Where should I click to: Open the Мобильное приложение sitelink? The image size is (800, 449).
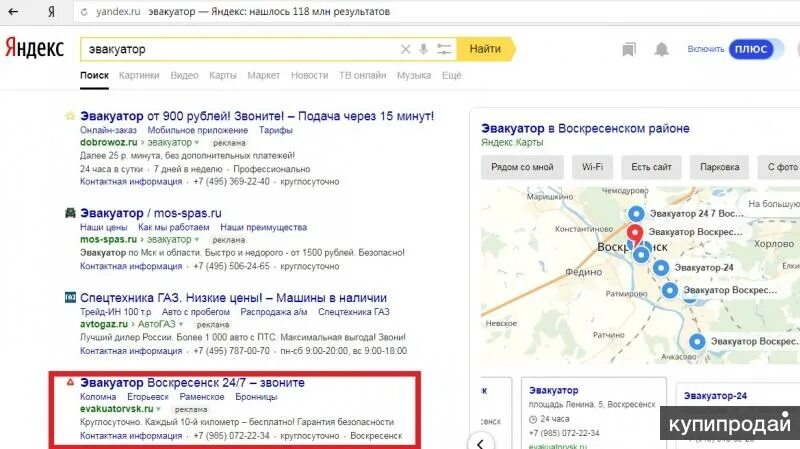coord(197,130)
